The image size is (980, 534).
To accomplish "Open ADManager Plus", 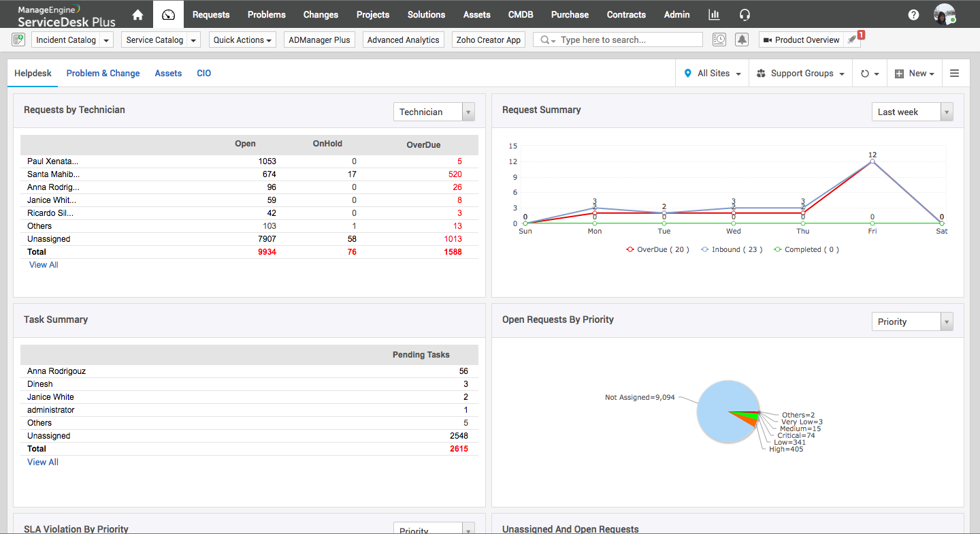I will pos(318,39).
